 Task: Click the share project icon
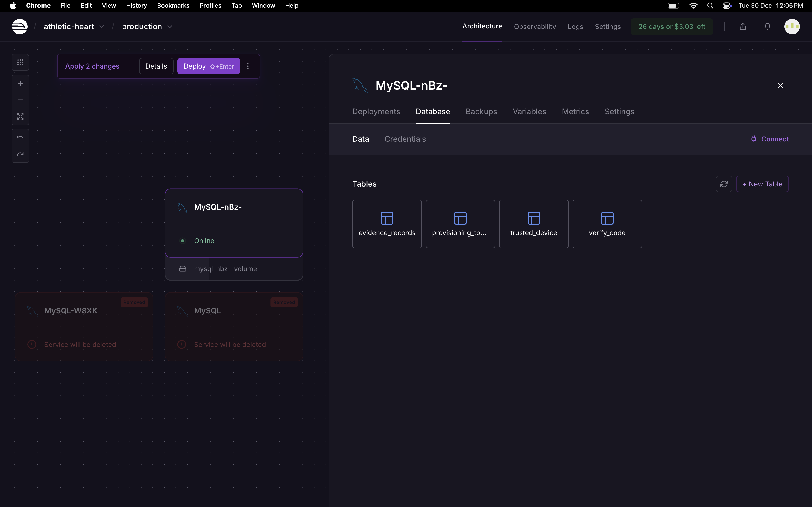tap(743, 27)
